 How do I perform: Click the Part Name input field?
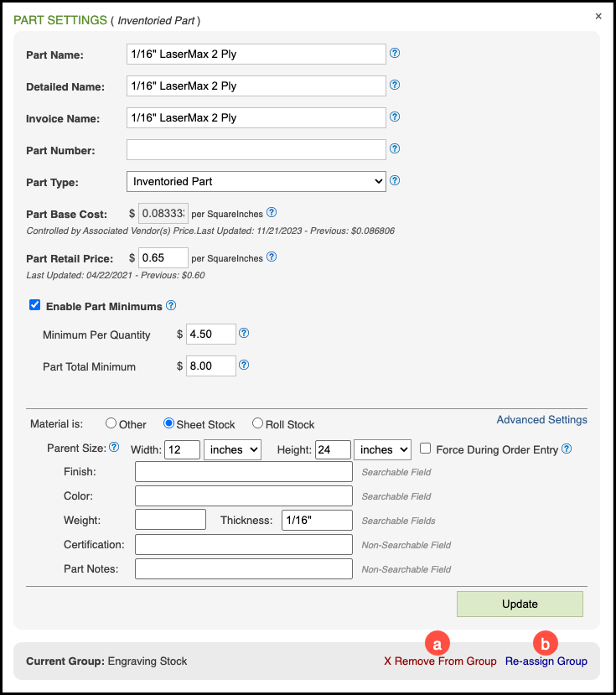pos(256,54)
